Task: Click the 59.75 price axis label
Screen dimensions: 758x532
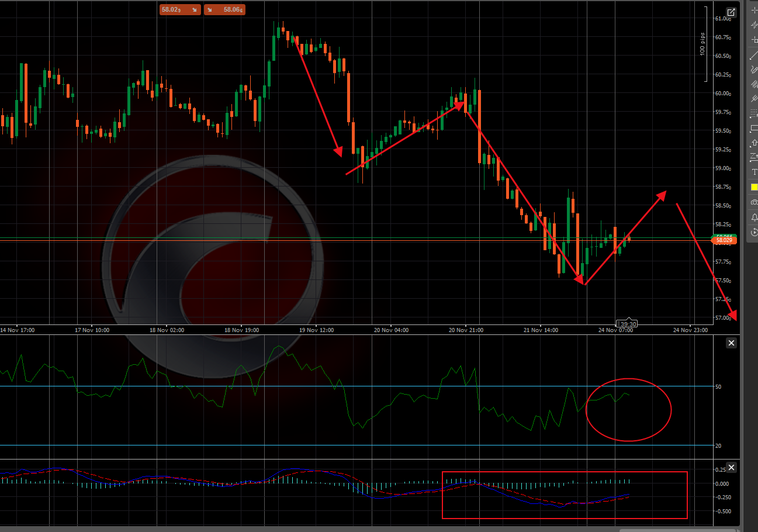Action: (723, 112)
